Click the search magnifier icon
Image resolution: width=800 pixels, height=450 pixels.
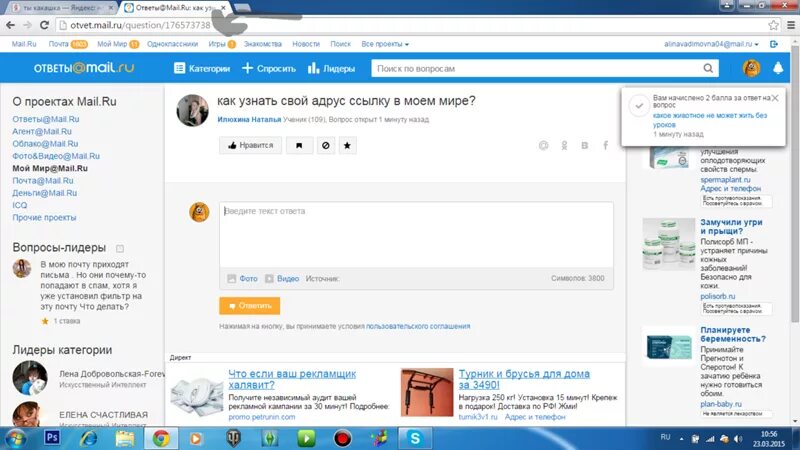[708, 68]
